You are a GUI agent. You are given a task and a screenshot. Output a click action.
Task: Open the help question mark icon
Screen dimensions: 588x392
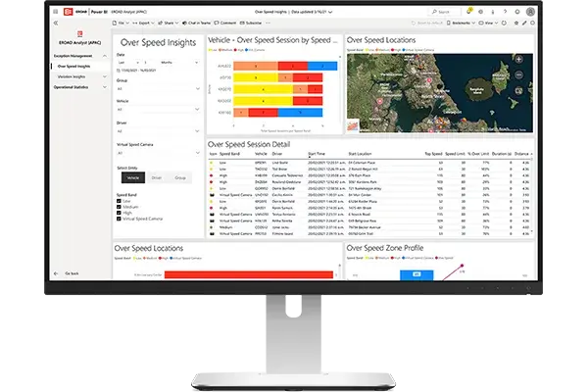(505, 12)
